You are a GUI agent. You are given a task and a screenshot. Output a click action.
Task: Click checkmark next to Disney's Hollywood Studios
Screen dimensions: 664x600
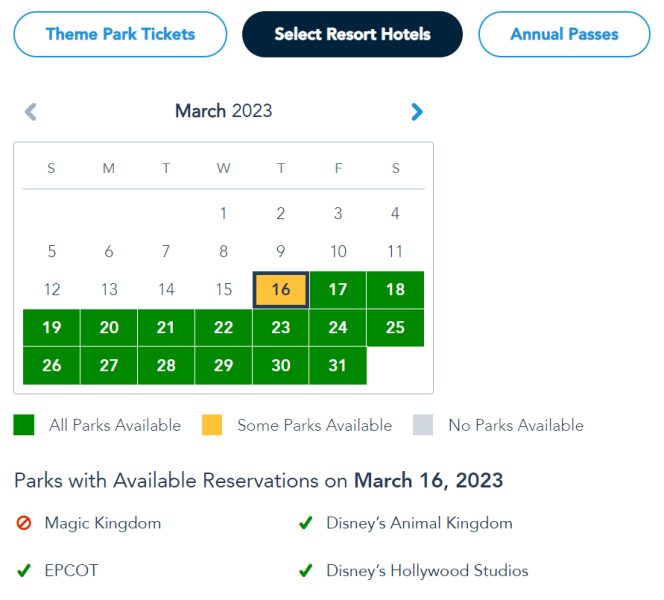[306, 571]
